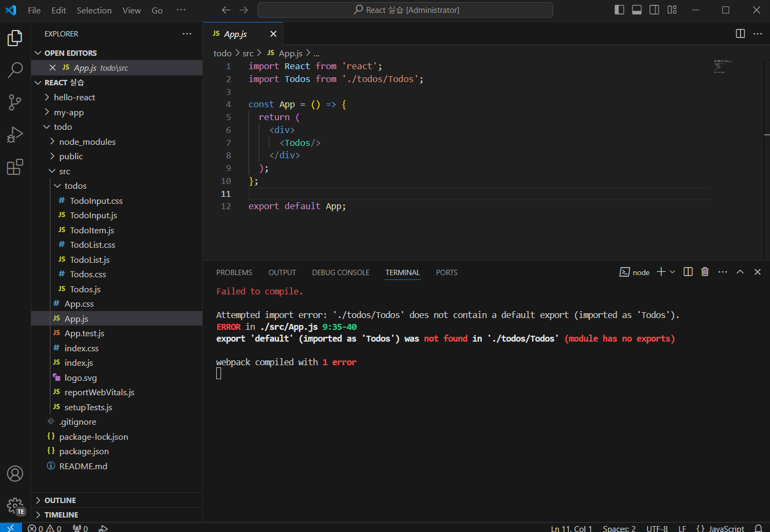Go back with the navigation arrow

226,10
